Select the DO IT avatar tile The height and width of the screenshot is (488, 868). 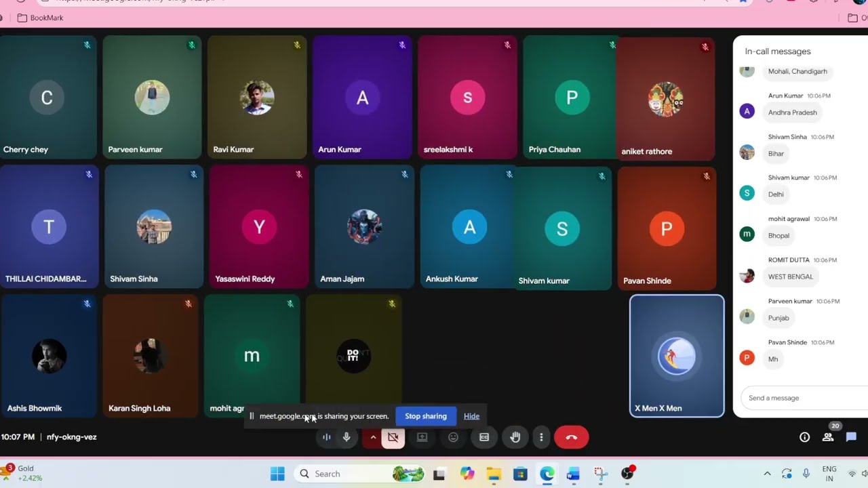click(x=353, y=356)
